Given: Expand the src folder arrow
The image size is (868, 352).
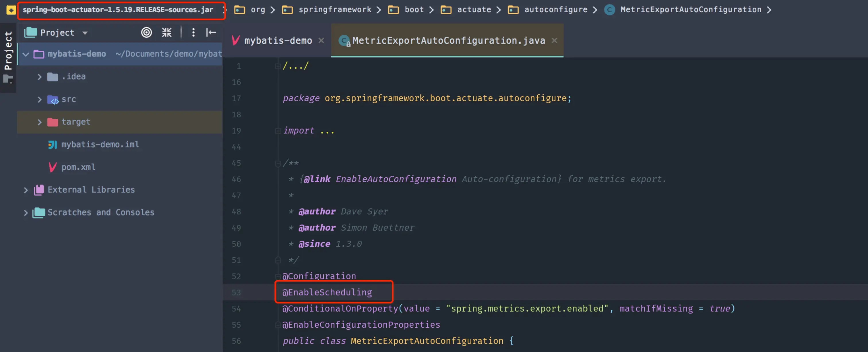Looking at the screenshot, I should point(39,99).
